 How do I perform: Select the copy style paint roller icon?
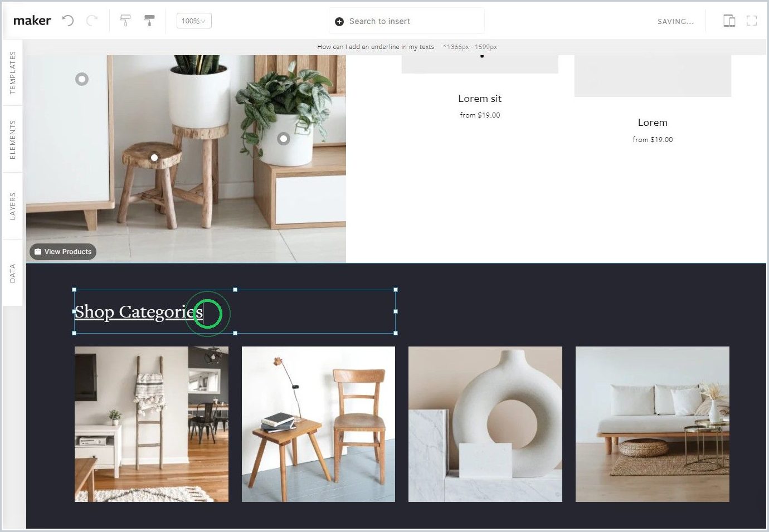pyautogui.click(x=125, y=21)
